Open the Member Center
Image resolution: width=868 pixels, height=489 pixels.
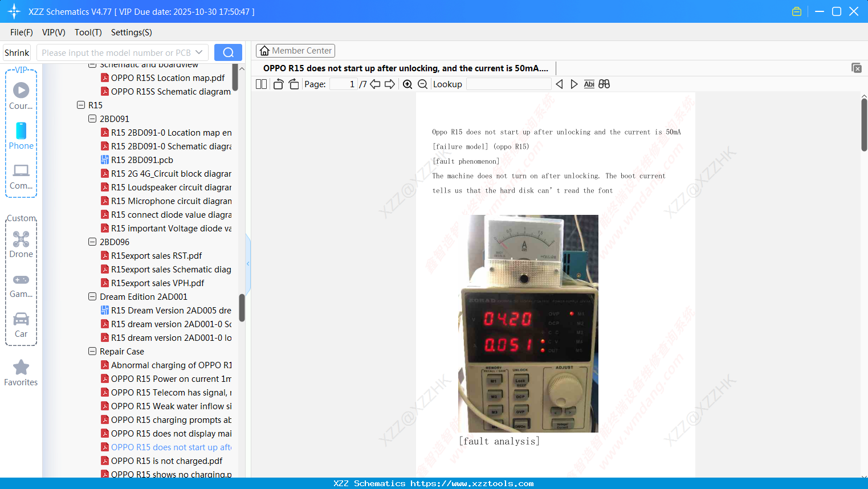coord(295,51)
